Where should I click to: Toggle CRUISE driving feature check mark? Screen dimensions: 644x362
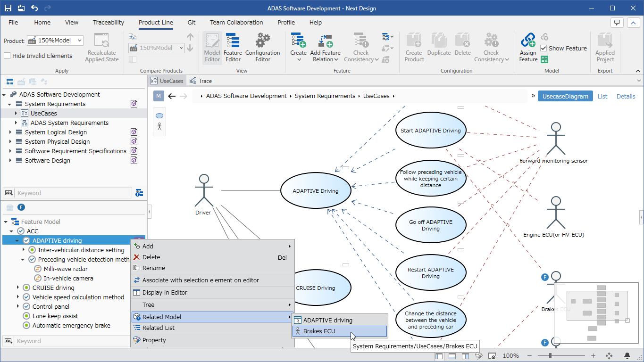point(26,288)
